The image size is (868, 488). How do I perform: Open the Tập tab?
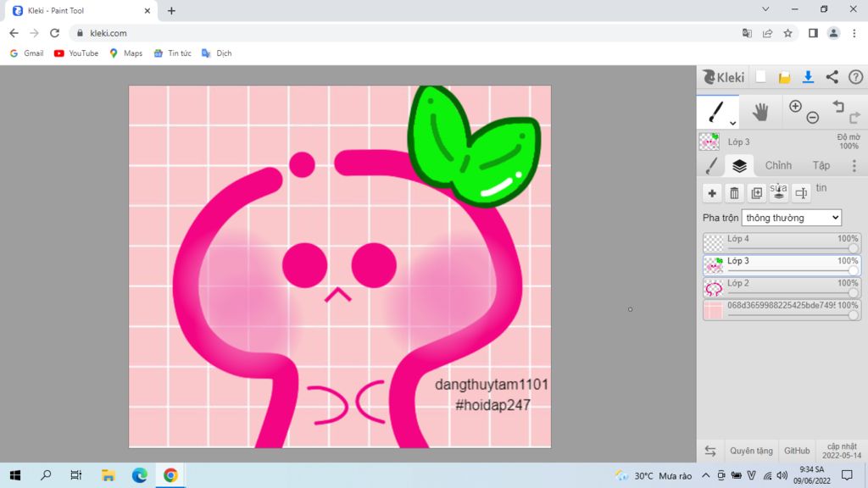point(821,165)
